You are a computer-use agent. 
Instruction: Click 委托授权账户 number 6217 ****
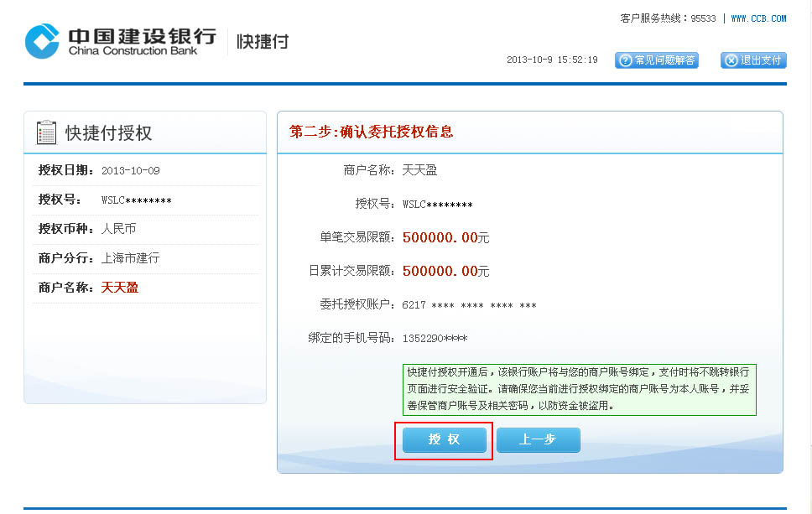[x=469, y=305]
